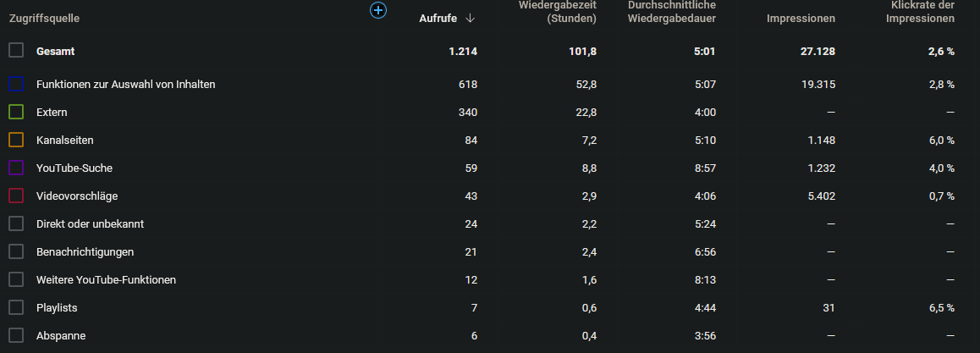Uncheck the blue Funktionen zur Auswahl checkbox
The image size is (980, 353).
click(16, 84)
